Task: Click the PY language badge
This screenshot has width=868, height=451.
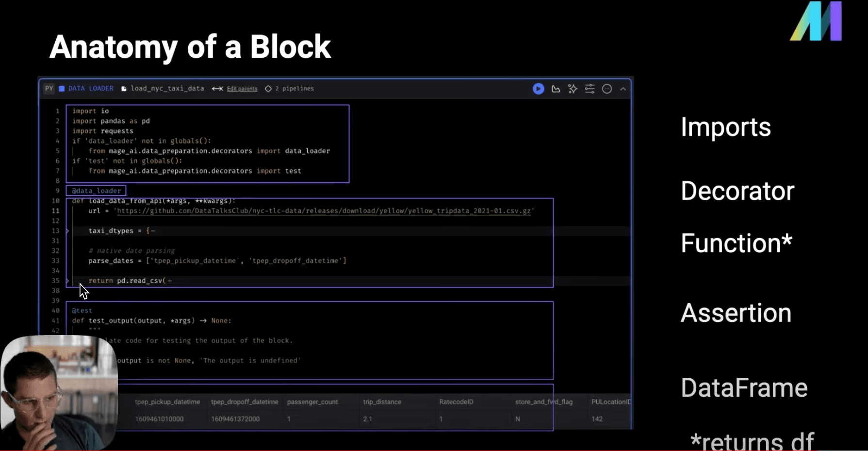Action: 49,88
